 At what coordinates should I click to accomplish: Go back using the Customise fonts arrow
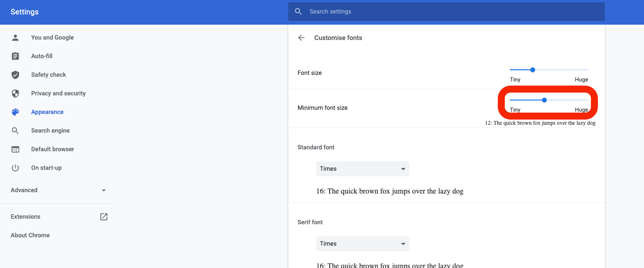coord(301,38)
